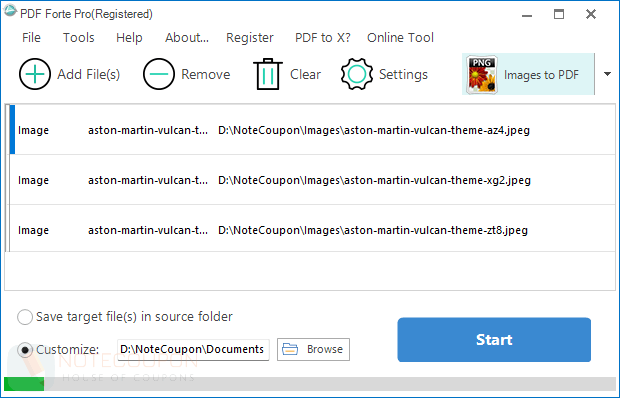Minimize the PDF Forte Pro window
This screenshot has width=620, height=398.
[x=527, y=15]
